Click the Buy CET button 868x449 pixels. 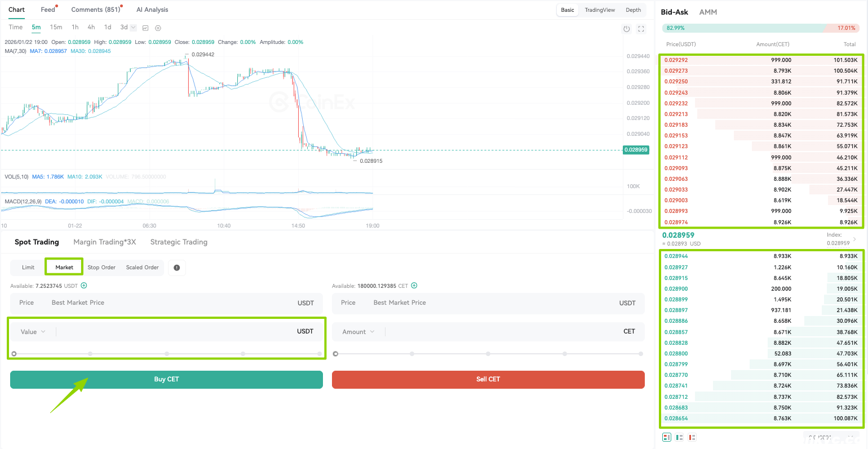click(166, 379)
